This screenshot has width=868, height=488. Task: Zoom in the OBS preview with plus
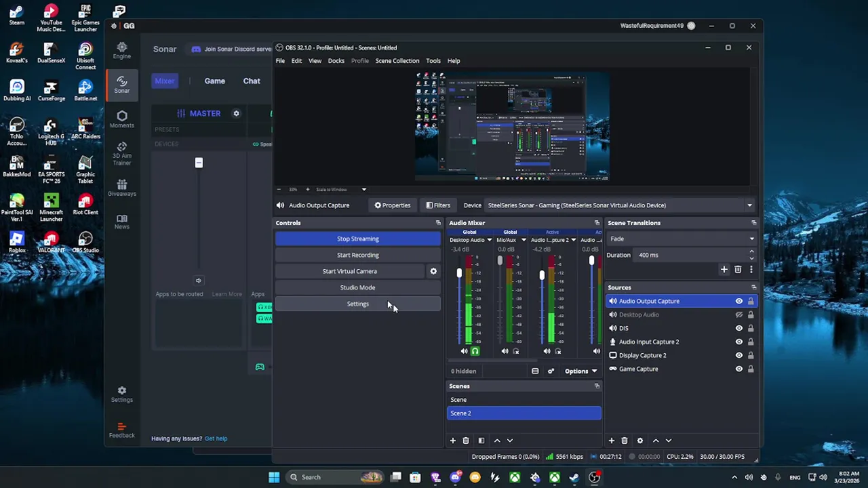[307, 190]
